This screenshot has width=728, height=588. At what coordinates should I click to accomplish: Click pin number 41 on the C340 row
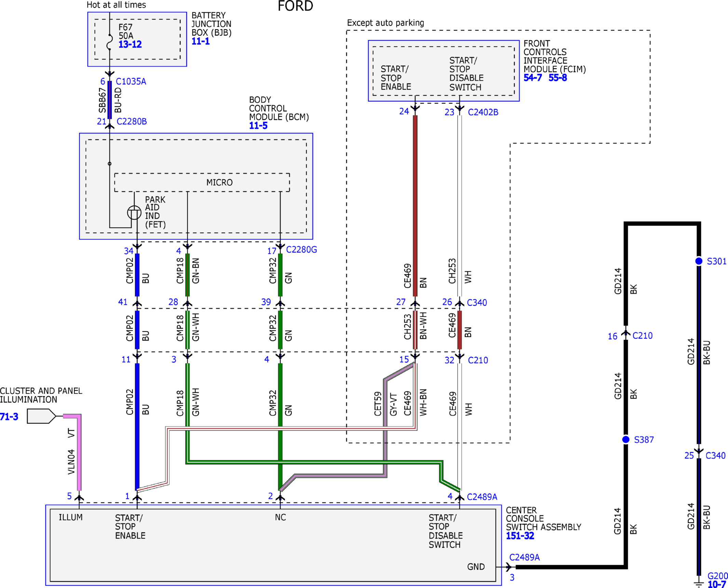(123, 302)
